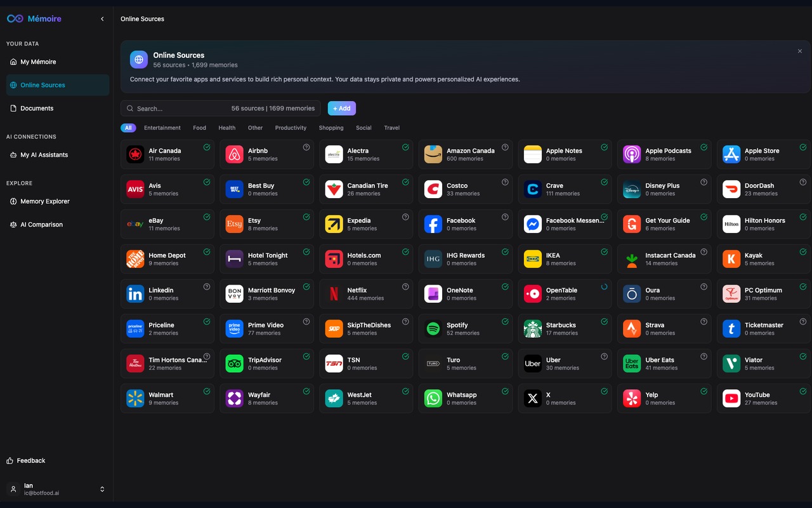This screenshot has height=508, width=812.
Task: Click the Feedback button
Action: click(x=25, y=460)
